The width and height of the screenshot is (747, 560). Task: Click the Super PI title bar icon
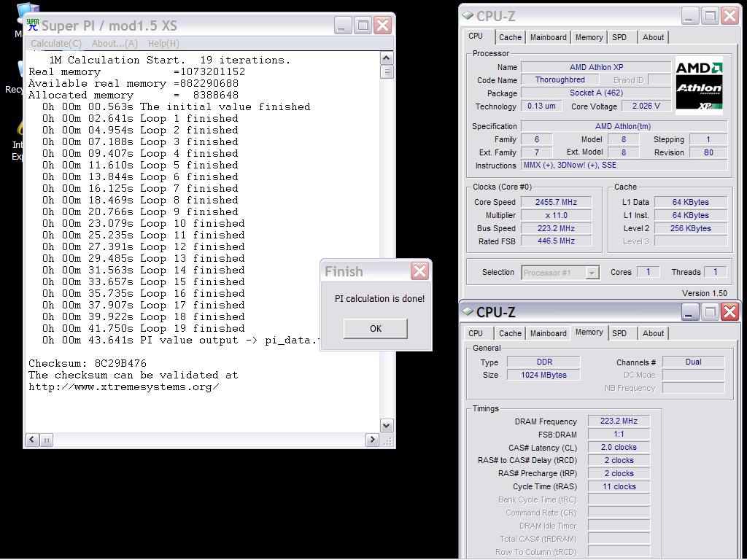(32, 25)
